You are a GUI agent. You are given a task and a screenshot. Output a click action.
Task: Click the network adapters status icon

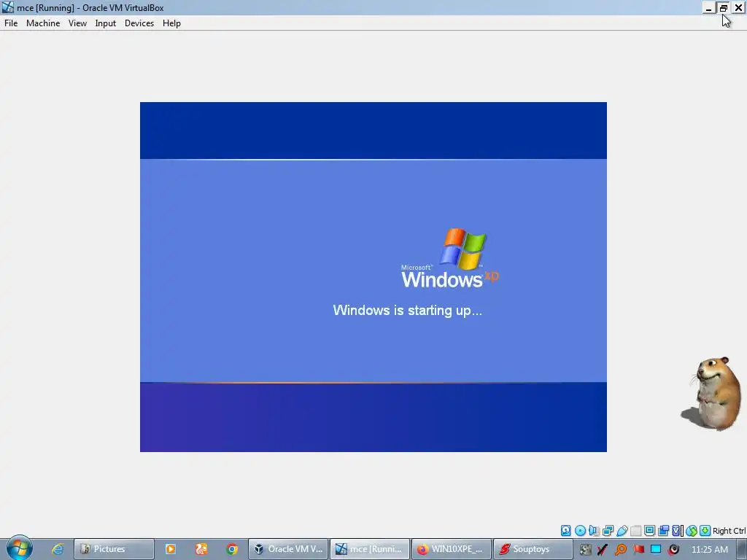click(x=608, y=531)
